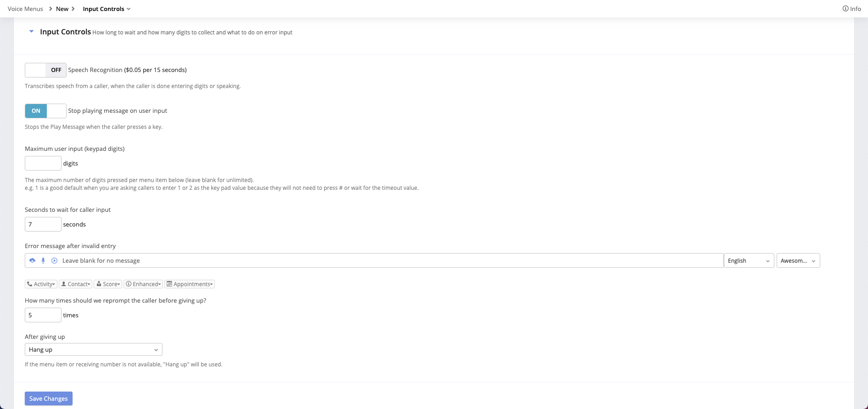The height and width of the screenshot is (409, 868).
Task: Open the Appointments variable menu
Action: (190, 284)
